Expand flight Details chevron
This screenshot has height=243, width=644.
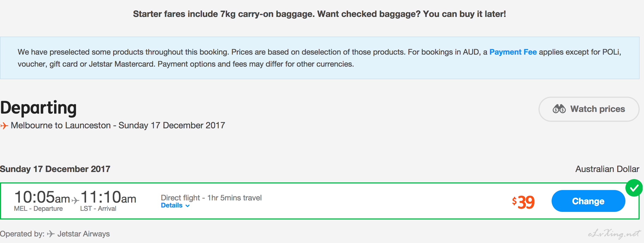coord(188,206)
